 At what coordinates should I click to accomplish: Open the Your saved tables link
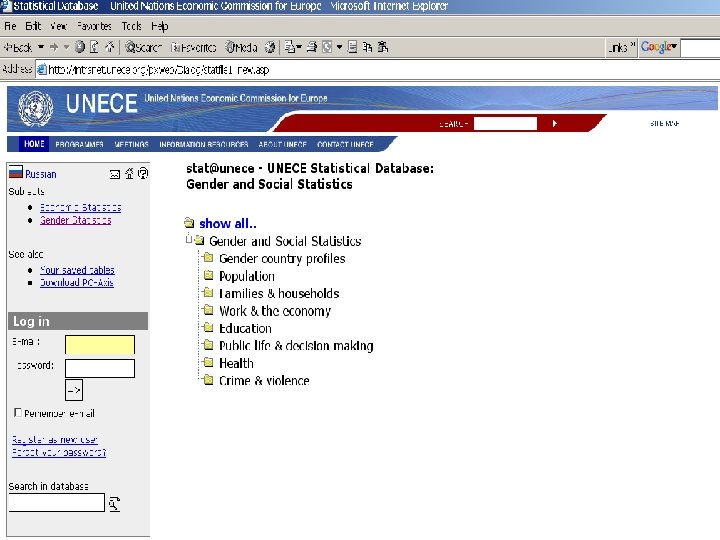(77, 270)
